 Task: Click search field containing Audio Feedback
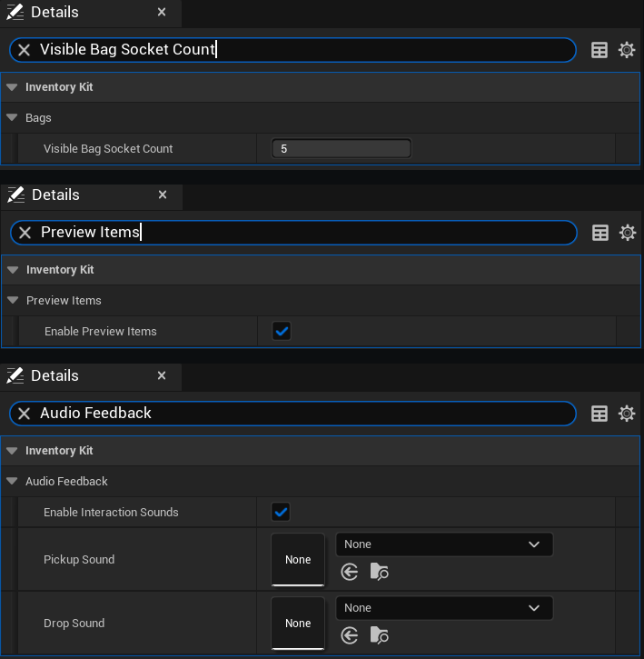292,414
